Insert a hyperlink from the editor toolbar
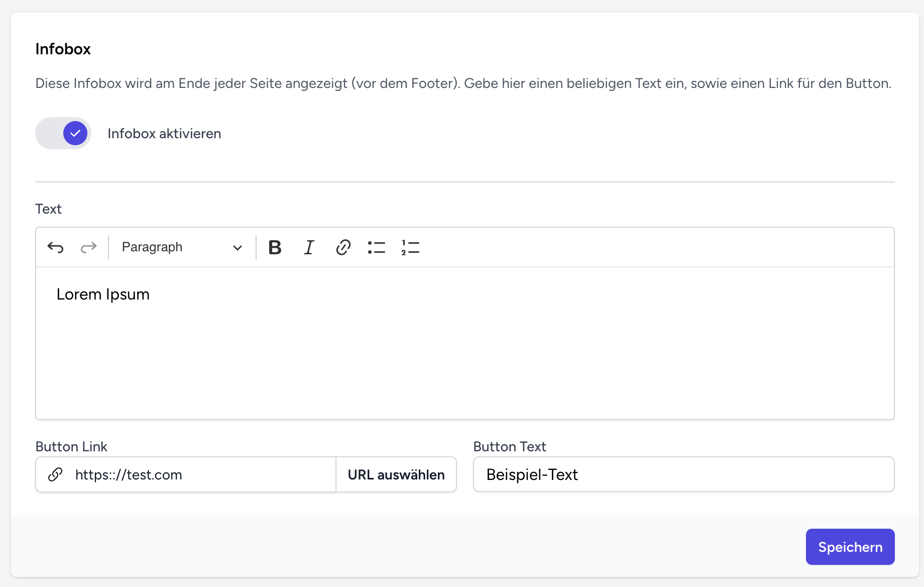This screenshot has width=924, height=587. (343, 247)
